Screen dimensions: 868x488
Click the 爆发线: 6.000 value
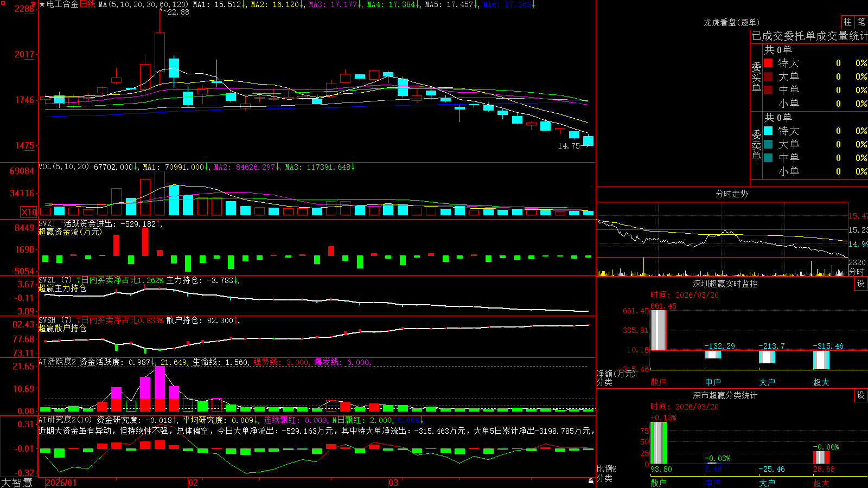click(x=342, y=362)
